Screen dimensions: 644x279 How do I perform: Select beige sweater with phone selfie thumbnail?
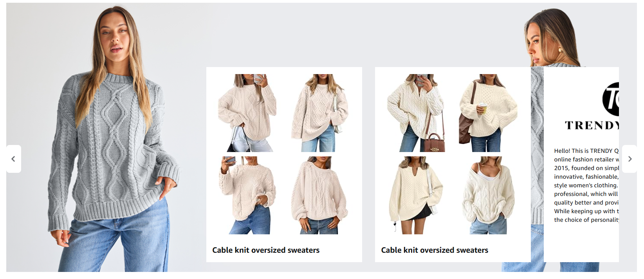click(248, 113)
